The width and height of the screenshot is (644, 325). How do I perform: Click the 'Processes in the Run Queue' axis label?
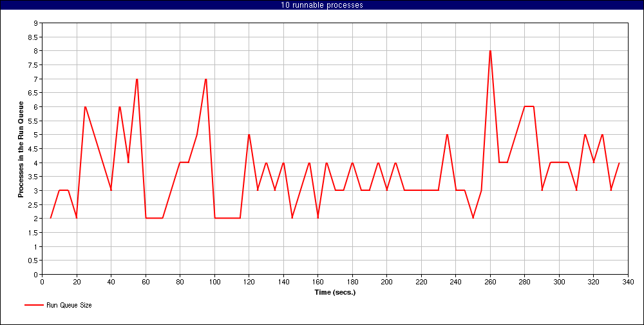[21, 150]
